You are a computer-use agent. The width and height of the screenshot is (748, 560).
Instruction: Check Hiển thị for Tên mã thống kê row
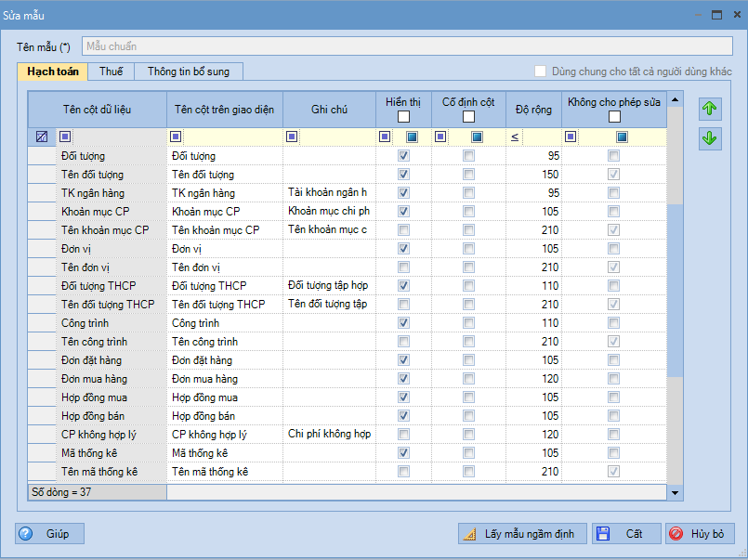point(403,472)
